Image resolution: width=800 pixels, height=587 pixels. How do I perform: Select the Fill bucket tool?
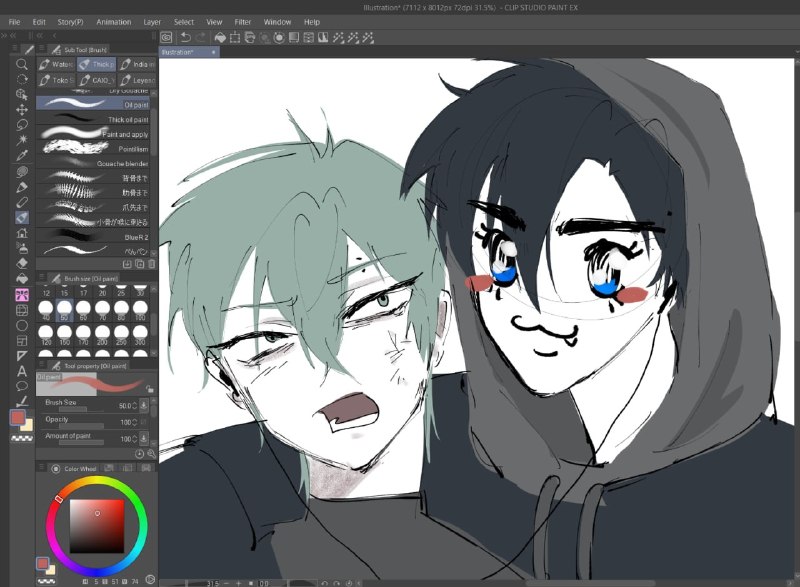(21, 279)
